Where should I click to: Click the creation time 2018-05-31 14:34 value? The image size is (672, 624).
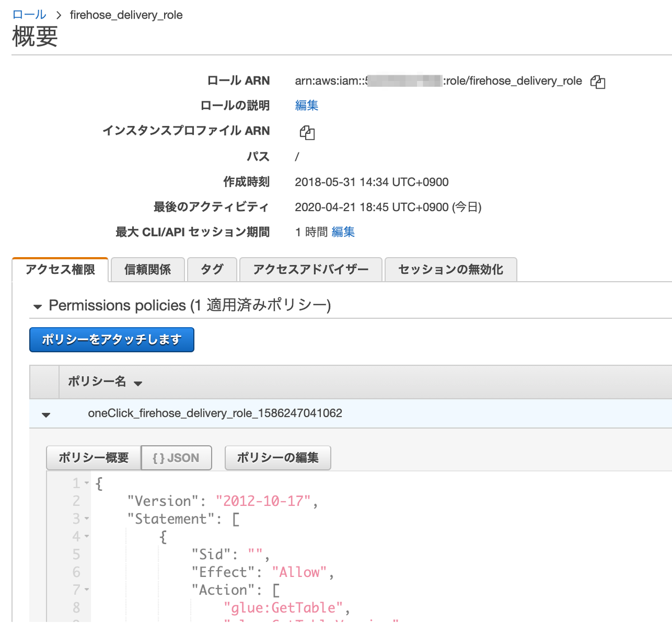click(372, 182)
